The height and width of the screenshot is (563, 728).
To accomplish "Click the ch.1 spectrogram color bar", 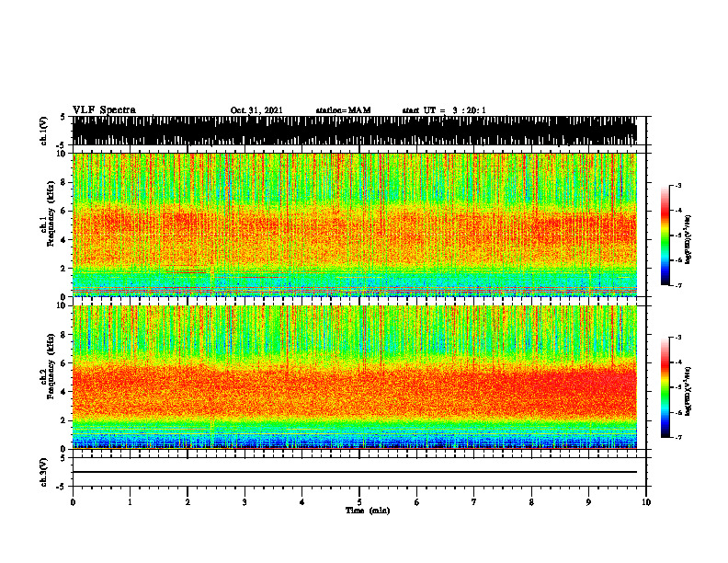I will coord(665,236).
